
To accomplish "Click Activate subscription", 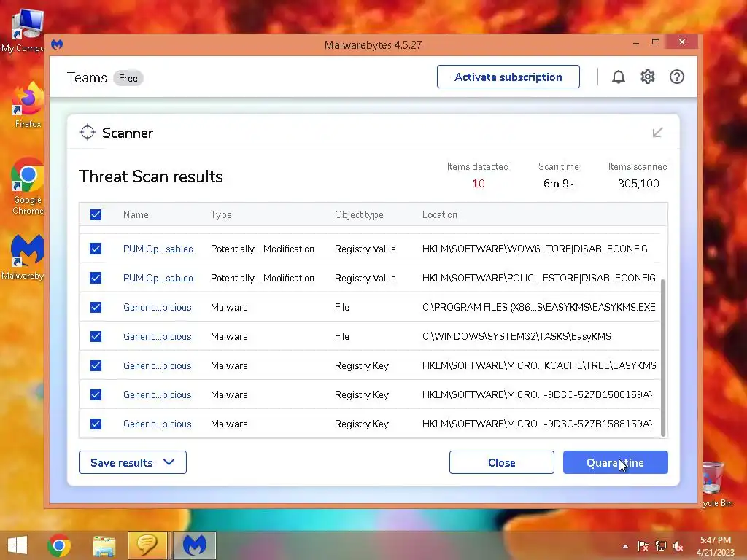I will click(x=508, y=77).
